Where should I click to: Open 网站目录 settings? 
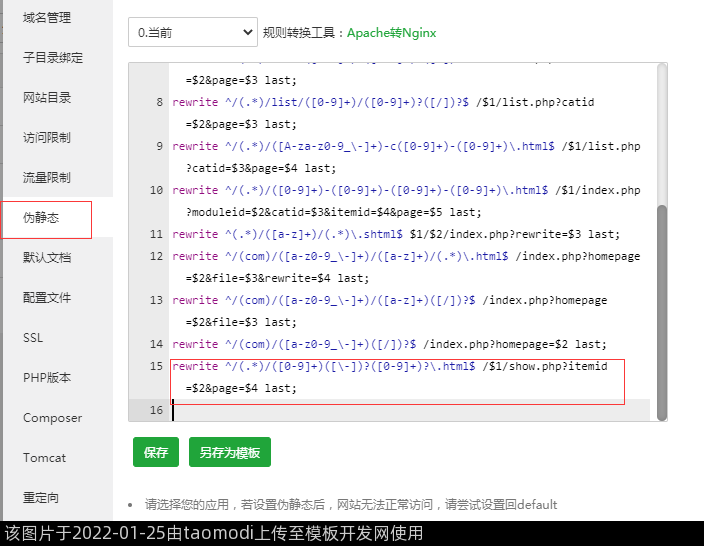pyautogui.click(x=47, y=98)
